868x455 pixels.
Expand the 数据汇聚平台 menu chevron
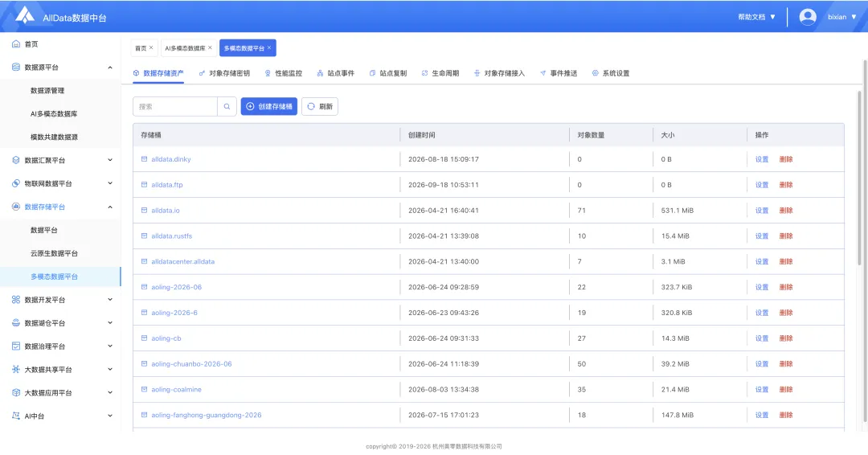[x=109, y=160]
